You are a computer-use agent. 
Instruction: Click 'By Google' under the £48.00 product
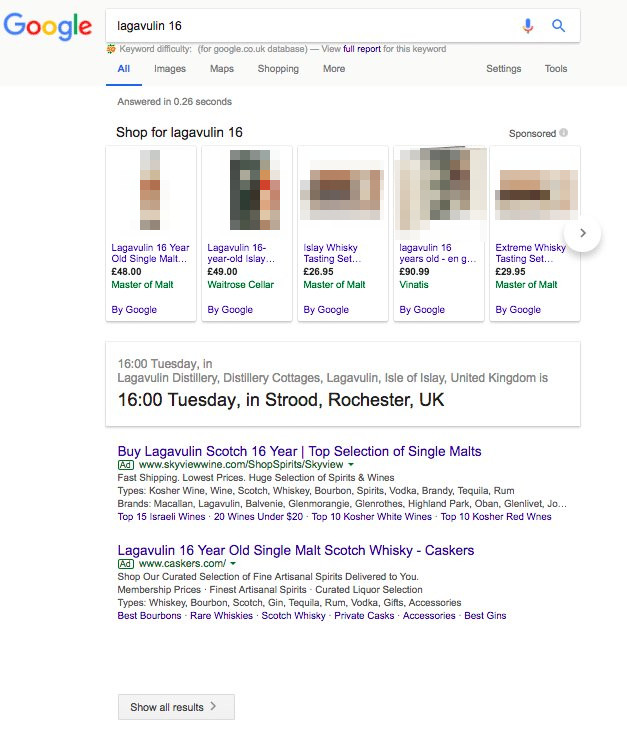134,310
